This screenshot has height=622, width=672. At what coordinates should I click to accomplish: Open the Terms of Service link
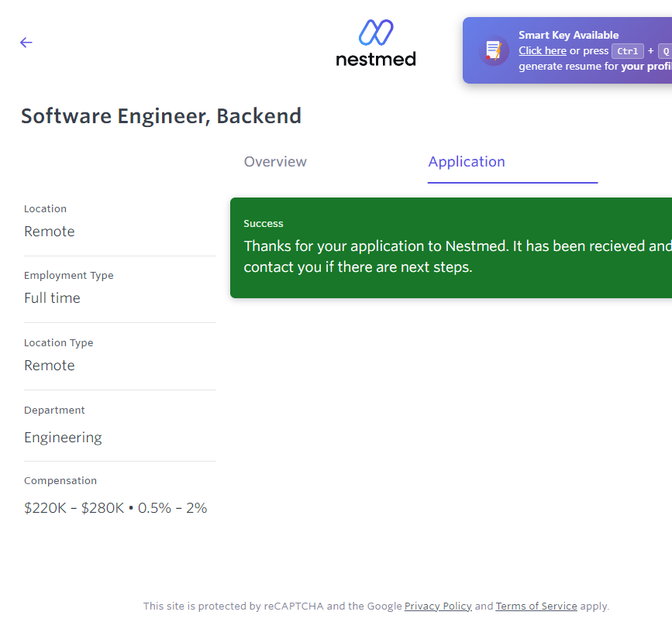point(536,607)
